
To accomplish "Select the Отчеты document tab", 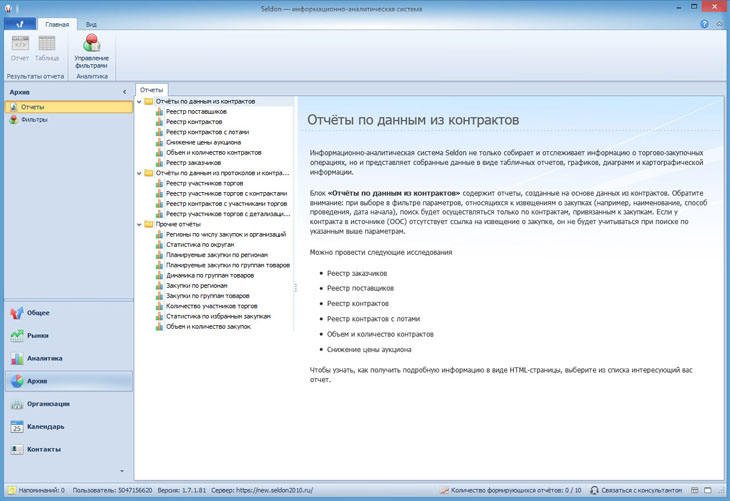I will click(151, 90).
